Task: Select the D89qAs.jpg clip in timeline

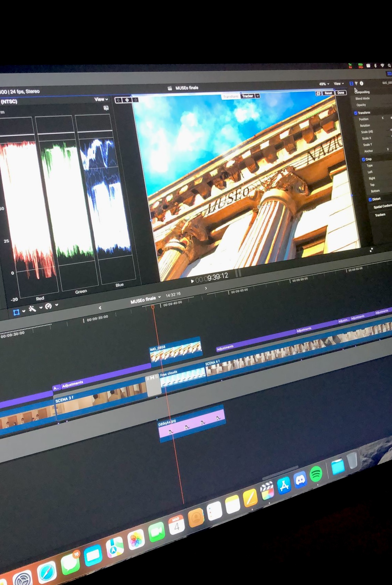Action: 192,424
